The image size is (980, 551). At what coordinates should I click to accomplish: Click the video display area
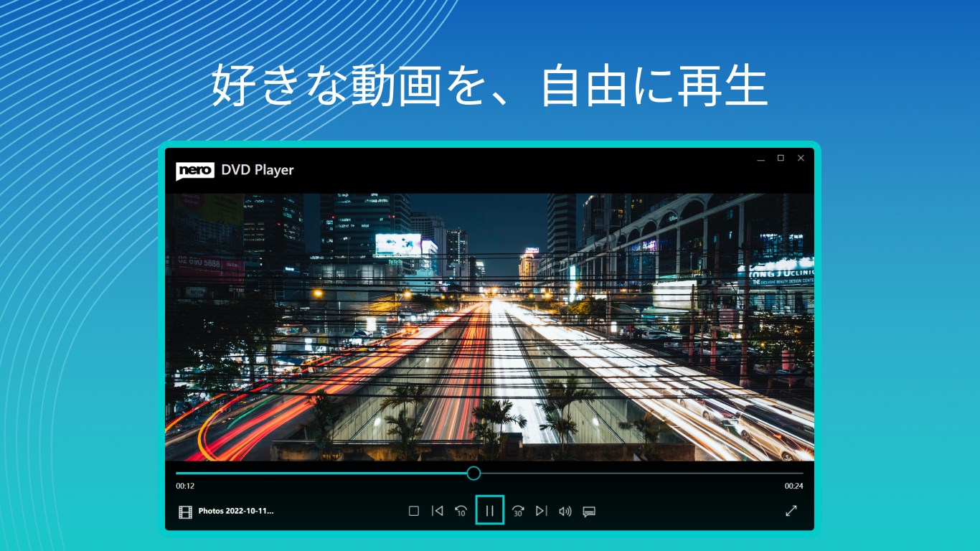tap(490, 323)
